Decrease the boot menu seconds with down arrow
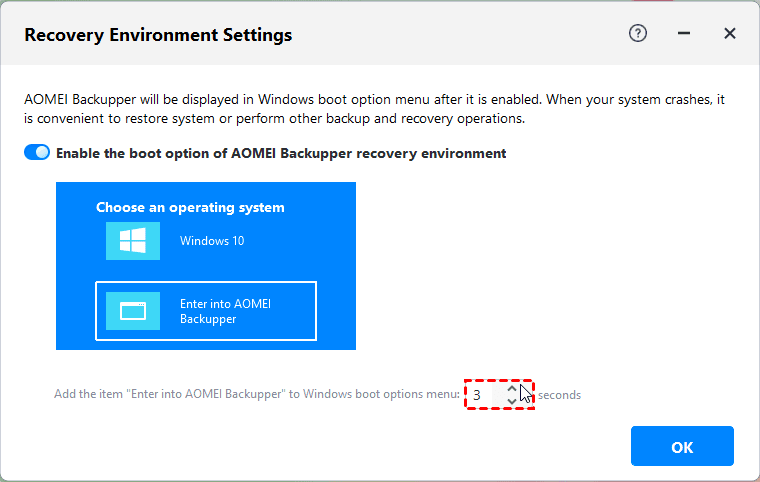Image resolution: width=760 pixels, height=482 pixels. point(512,401)
